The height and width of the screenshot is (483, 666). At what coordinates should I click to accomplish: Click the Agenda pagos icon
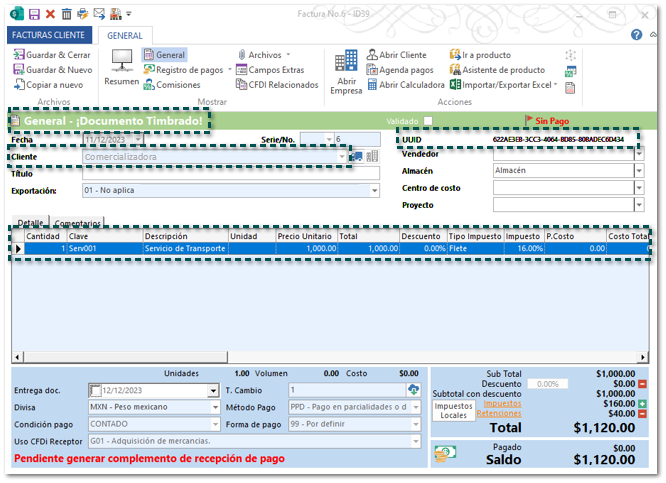(372, 70)
